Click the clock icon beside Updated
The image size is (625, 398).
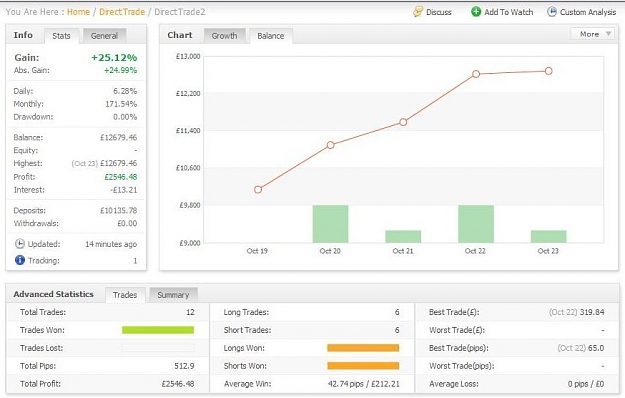coord(20,243)
